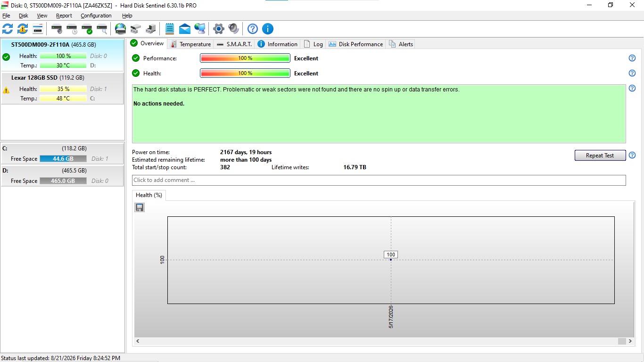Open the Report menu

point(64,16)
